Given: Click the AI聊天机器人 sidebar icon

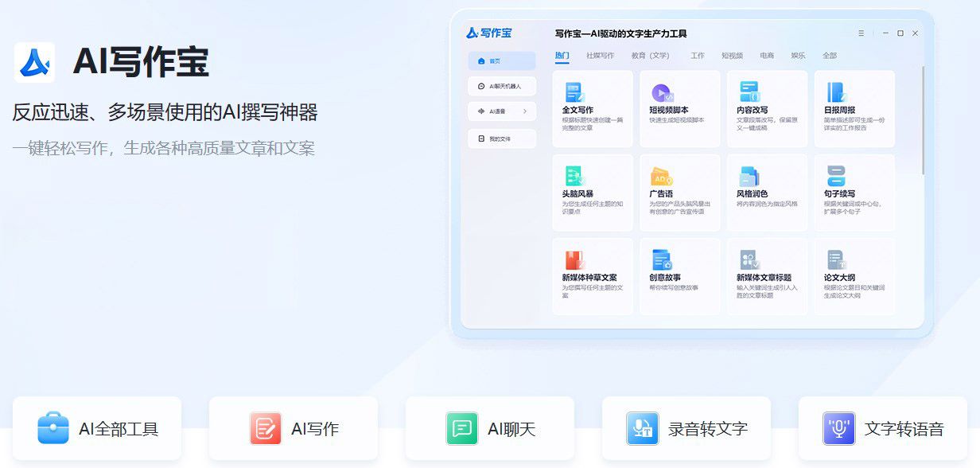Looking at the screenshot, I should 481,86.
